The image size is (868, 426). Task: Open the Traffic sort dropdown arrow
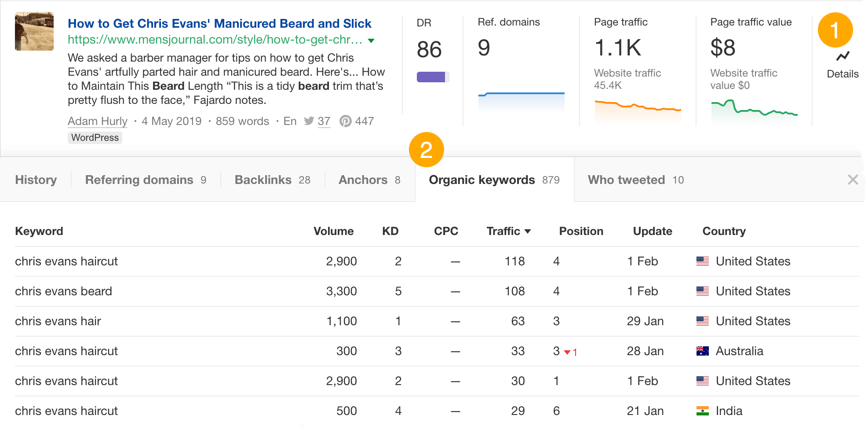(528, 231)
